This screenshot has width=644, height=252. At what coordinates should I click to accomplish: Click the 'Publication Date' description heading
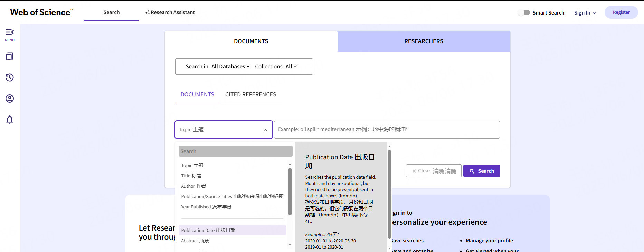tap(340, 161)
